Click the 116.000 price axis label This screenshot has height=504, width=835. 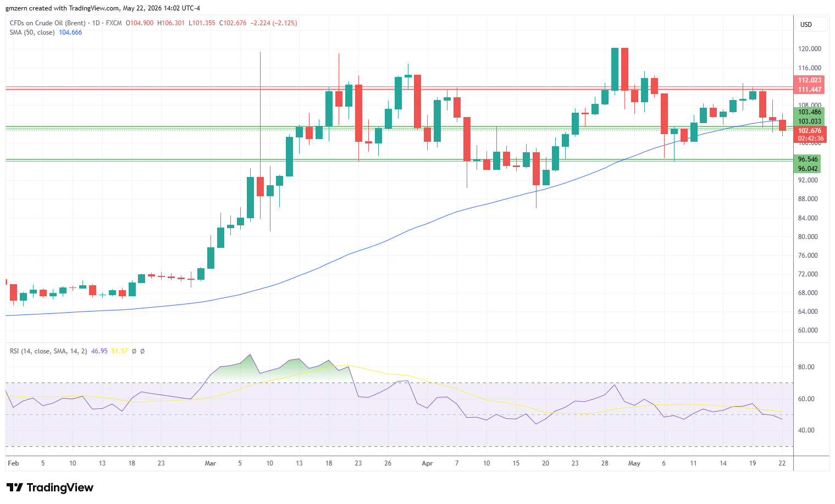(x=810, y=68)
